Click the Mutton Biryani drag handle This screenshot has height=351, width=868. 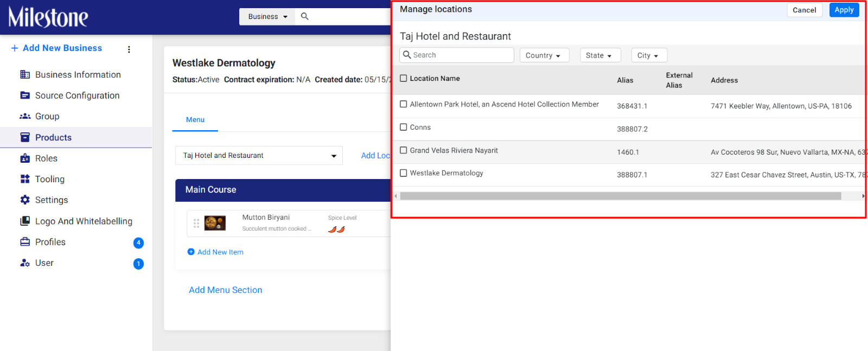(x=196, y=223)
